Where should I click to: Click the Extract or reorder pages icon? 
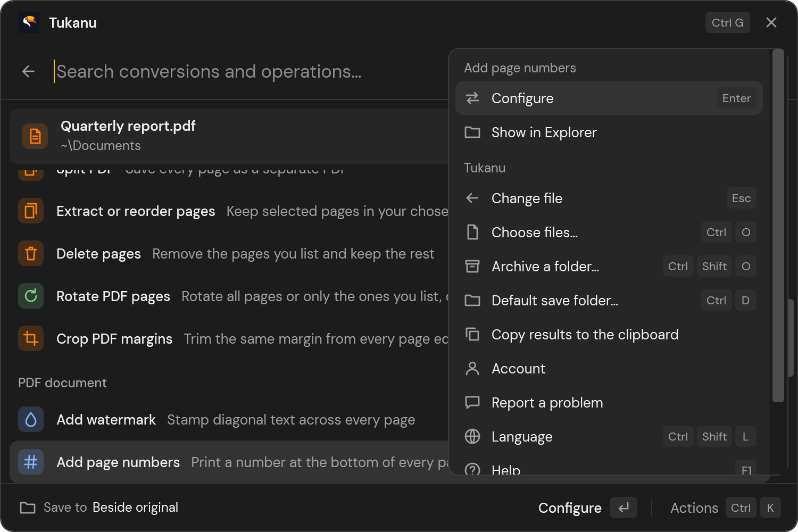31,211
